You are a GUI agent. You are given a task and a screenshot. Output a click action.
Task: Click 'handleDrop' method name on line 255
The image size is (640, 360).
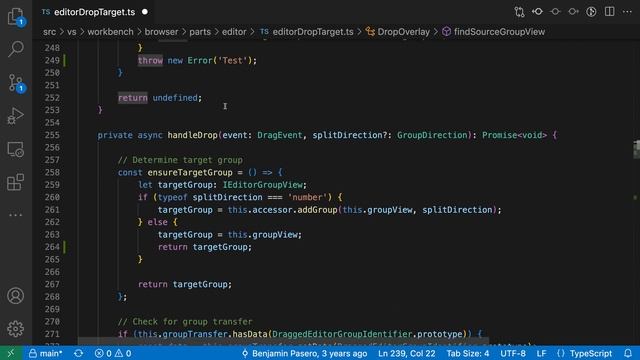(192, 135)
